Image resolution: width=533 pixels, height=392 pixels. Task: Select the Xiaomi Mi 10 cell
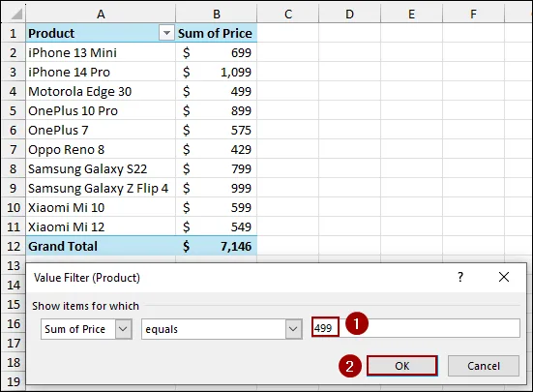click(101, 207)
